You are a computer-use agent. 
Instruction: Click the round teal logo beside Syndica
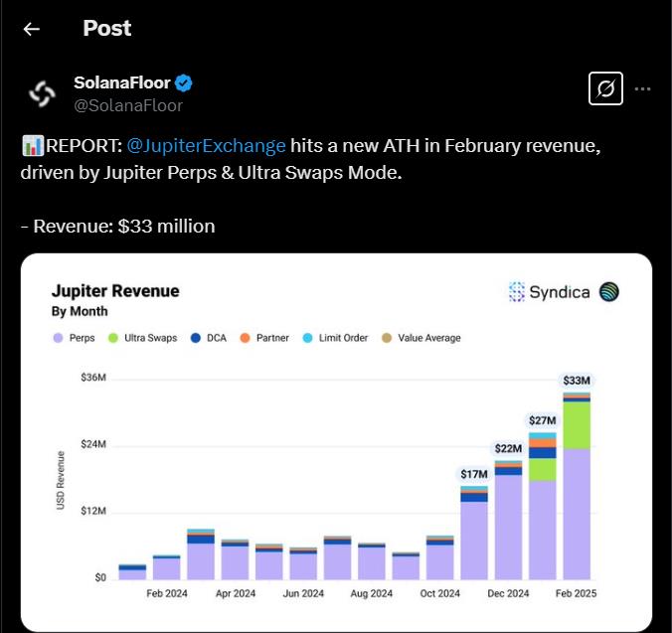pyautogui.click(x=608, y=292)
